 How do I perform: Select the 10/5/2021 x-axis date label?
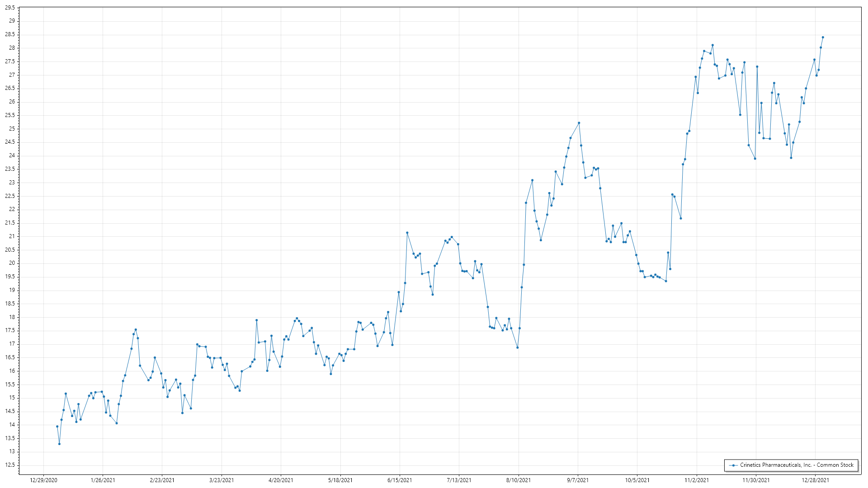click(637, 480)
